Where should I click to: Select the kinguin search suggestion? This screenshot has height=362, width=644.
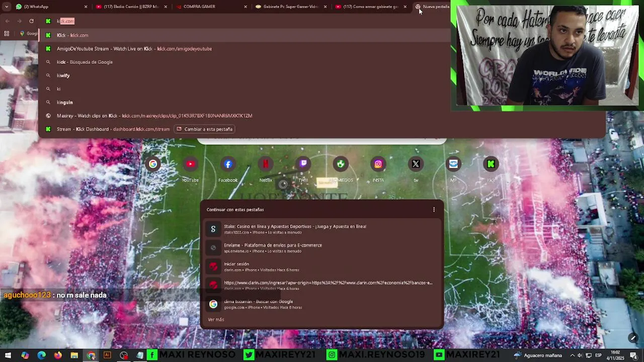coord(322,102)
